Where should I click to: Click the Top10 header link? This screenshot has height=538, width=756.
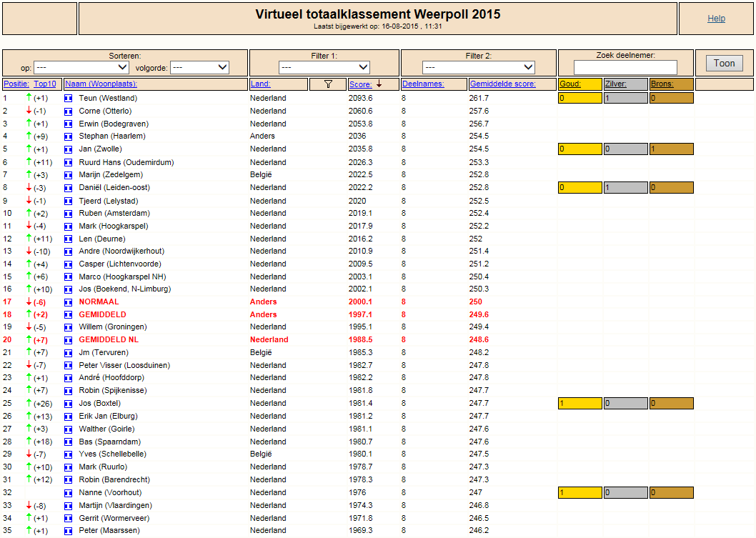click(x=45, y=84)
